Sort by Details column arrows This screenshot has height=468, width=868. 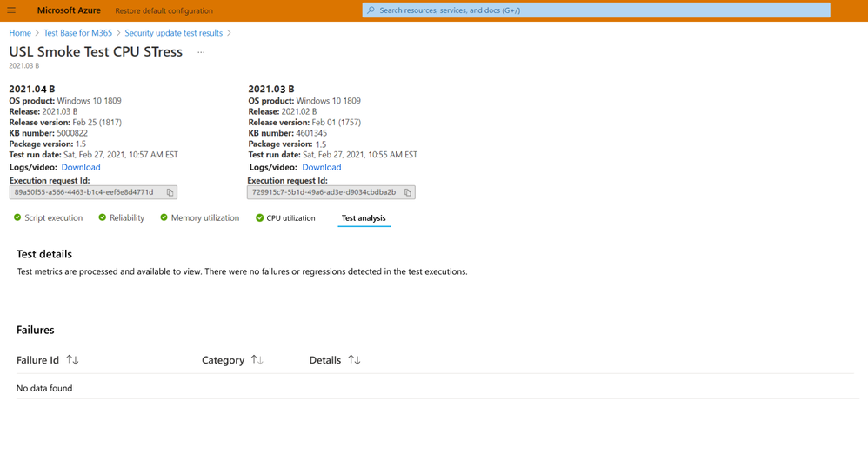click(x=354, y=360)
